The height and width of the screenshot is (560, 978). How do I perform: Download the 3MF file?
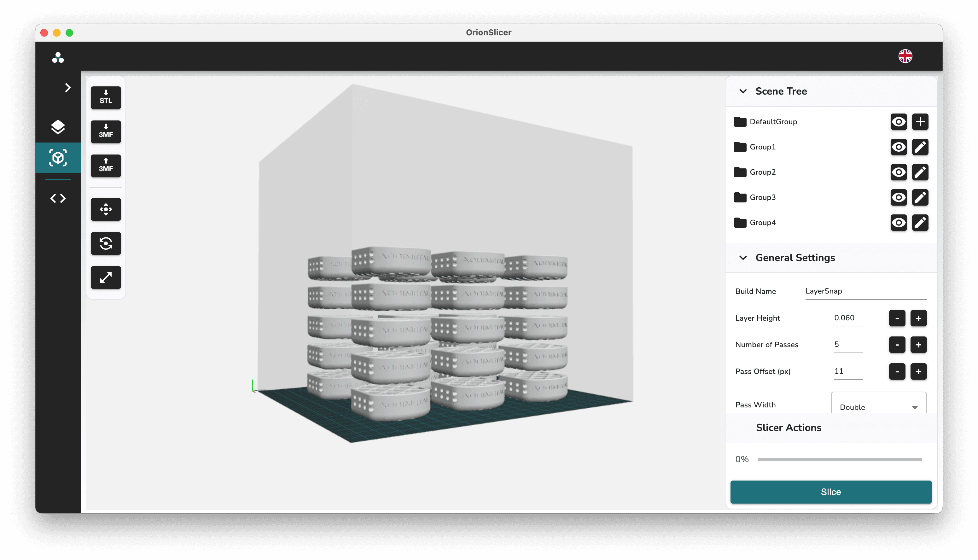[x=105, y=131]
